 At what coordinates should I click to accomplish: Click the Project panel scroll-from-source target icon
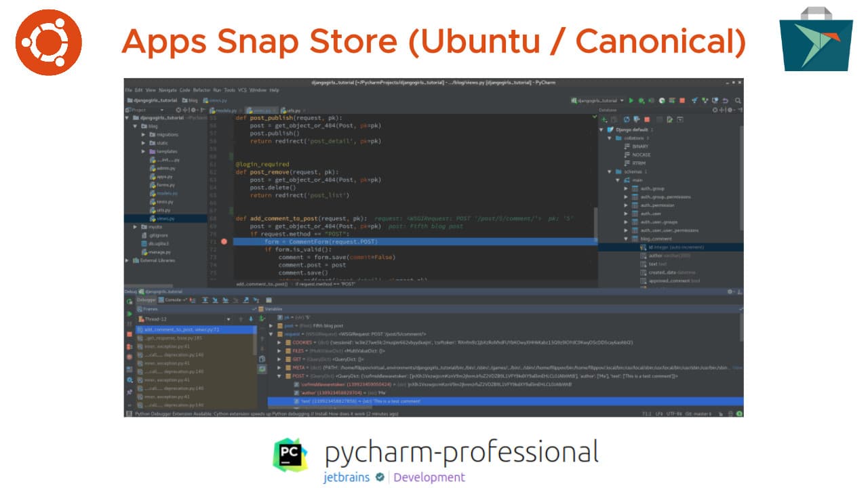click(179, 110)
